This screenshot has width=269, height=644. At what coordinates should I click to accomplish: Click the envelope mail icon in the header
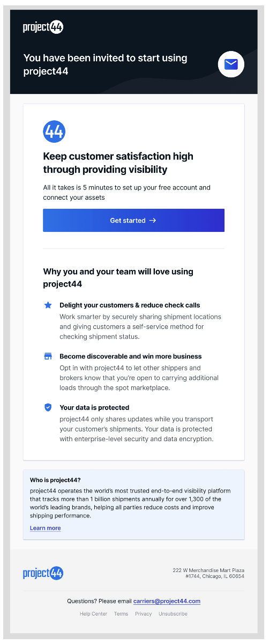pos(231,65)
